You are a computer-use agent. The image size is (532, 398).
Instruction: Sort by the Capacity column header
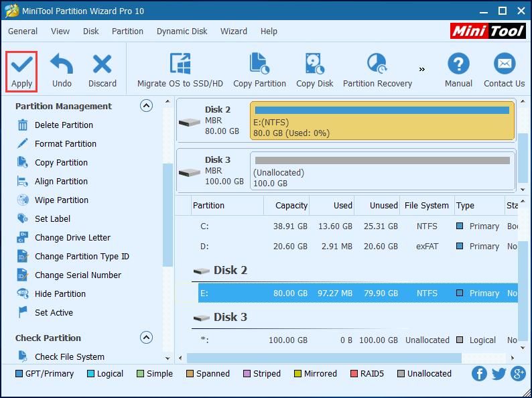click(286, 205)
